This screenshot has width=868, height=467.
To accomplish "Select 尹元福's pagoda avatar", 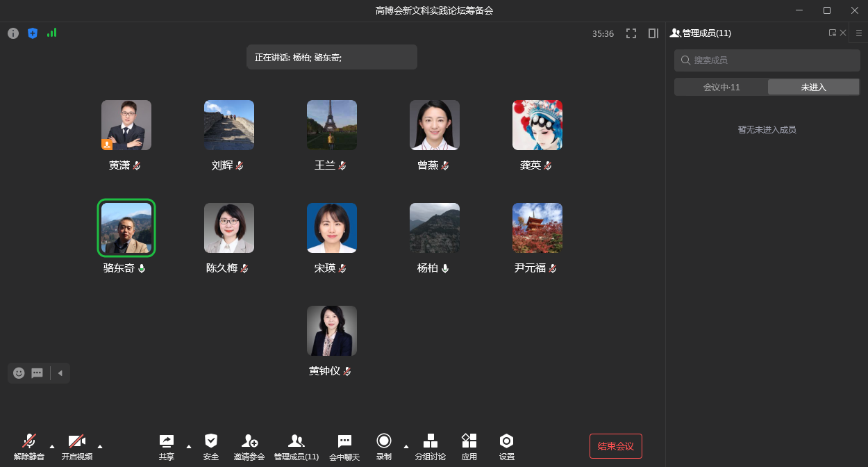I will coord(537,228).
